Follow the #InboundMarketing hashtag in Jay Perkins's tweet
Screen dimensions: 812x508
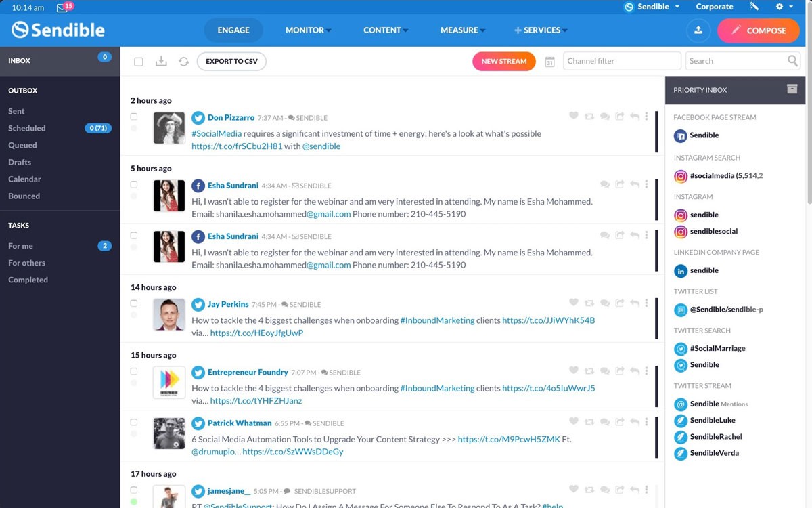[437, 320]
